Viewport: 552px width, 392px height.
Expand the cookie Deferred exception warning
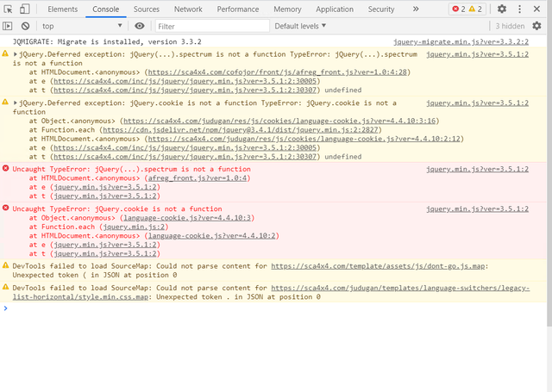16,103
